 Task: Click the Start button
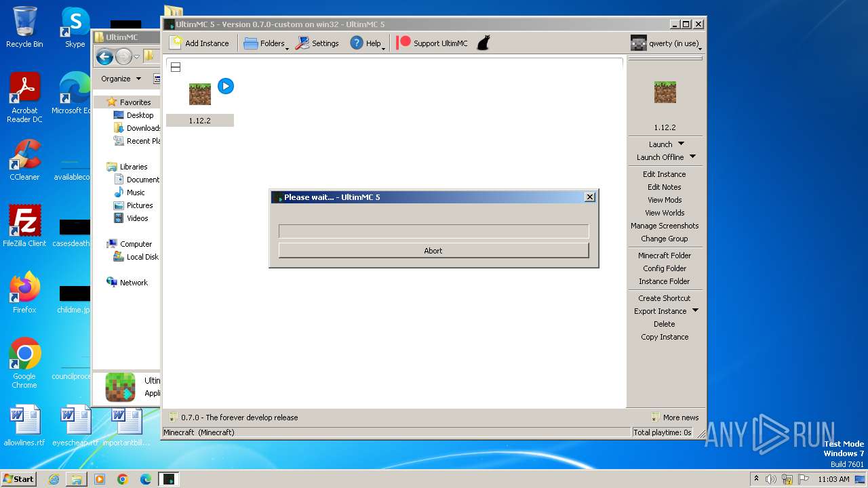(18, 479)
